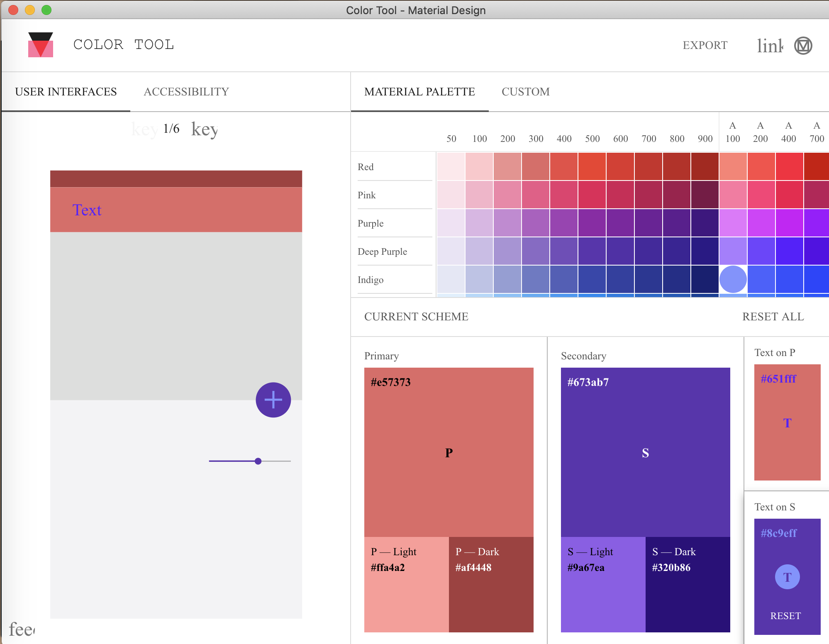This screenshot has width=829, height=644.
Task: Click the link icon in header
Action: (770, 46)
